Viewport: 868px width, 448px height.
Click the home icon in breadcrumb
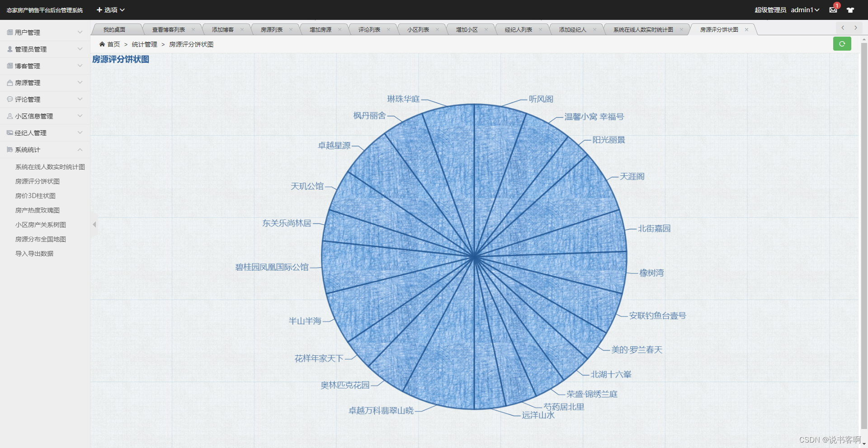[102, 44]
